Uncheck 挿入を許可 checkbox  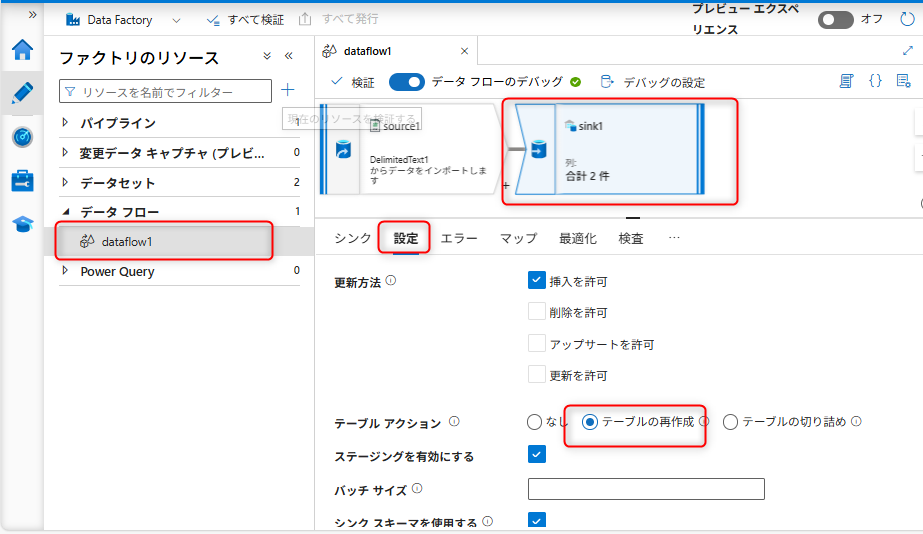tap(536, 280)
